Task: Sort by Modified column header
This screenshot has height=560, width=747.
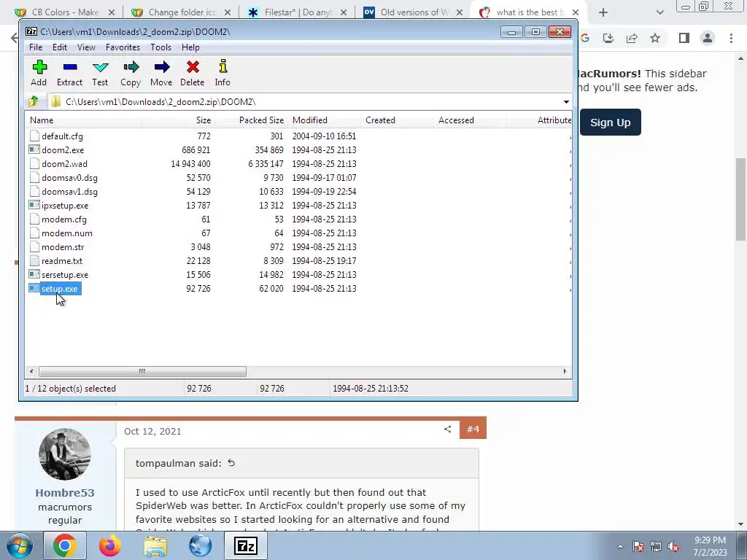Action: click(x=324, y=120)
